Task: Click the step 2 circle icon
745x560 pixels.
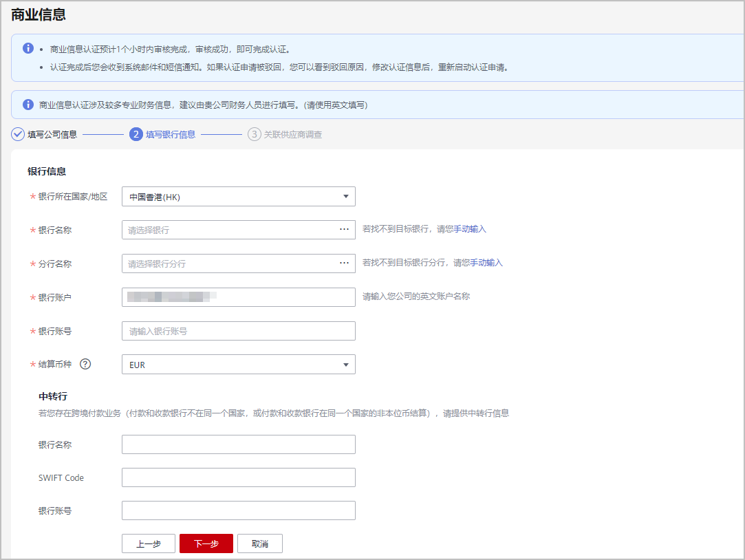Action: pyautogui.click(x=136, y=134)
